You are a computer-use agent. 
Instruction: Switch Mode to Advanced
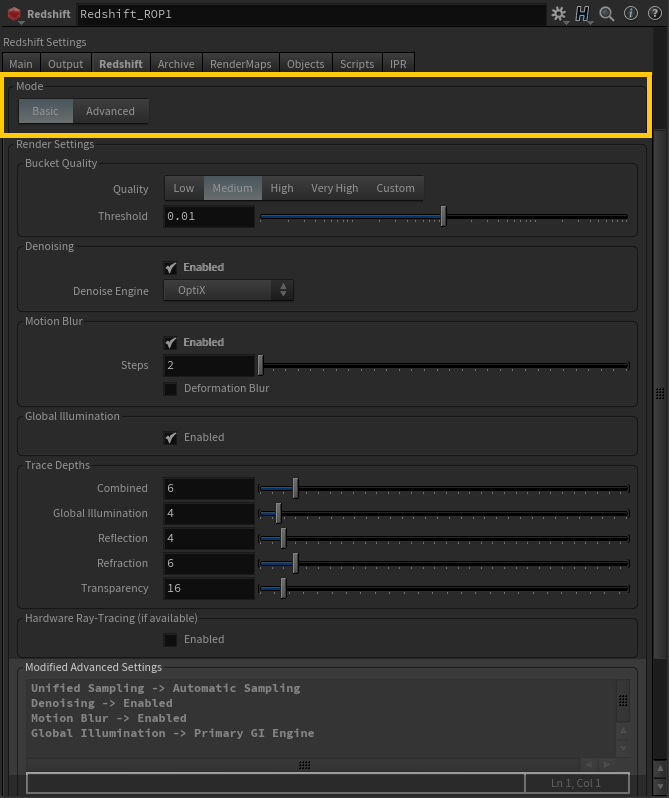(x=110, y=111)
